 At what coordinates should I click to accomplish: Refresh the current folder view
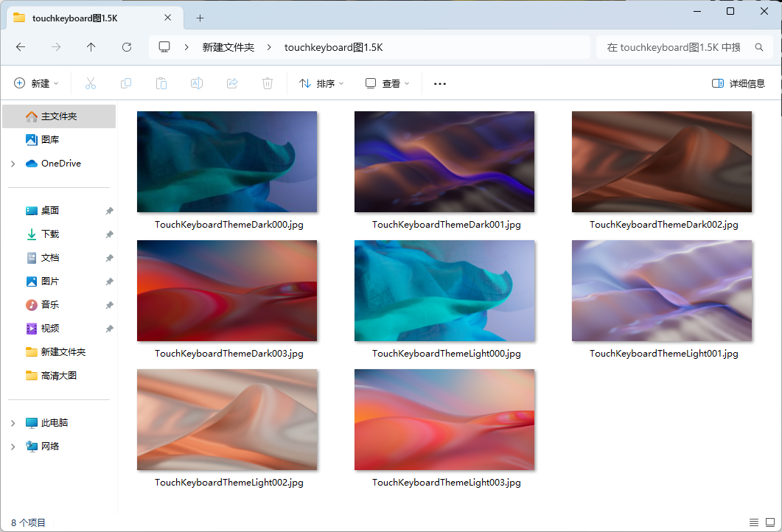(127, 47)
